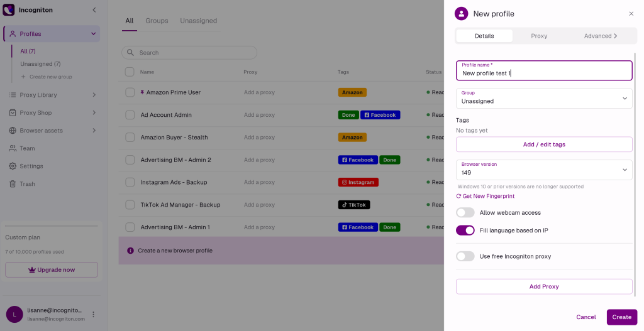Click the Proxy Library list icon
644x331 pixels.
pos(13,95)
